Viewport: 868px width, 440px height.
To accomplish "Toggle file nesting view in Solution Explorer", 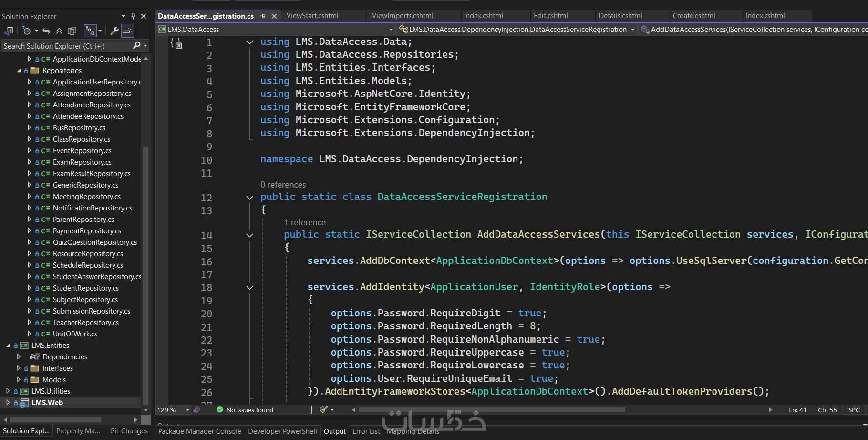I will tap(90, 31).
